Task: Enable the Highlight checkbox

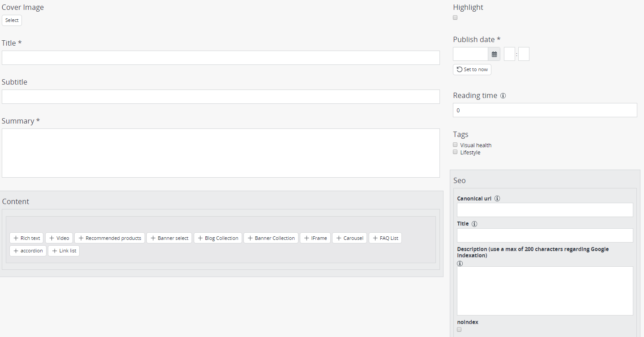Action: click(455, 18)
